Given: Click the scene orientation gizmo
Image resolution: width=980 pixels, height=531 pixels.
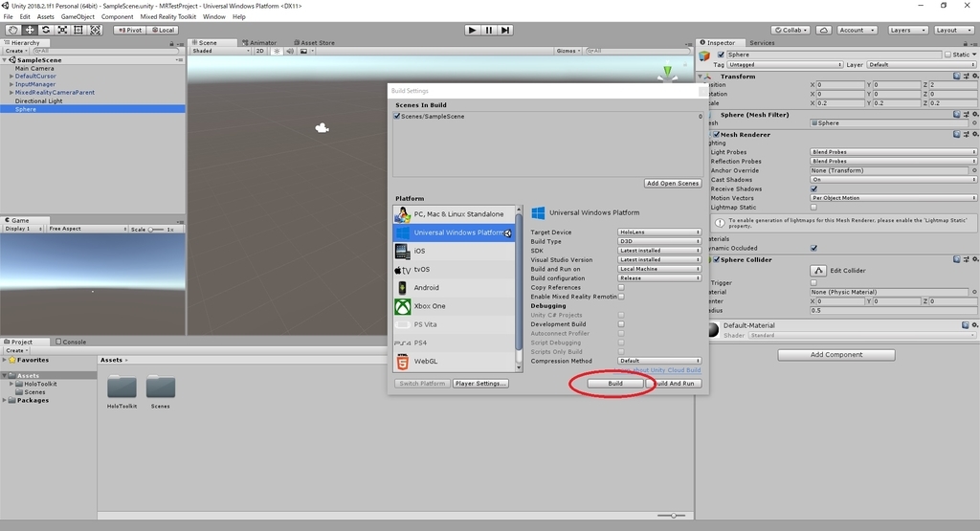Looking at the screenshot, I should coord(667,73).
